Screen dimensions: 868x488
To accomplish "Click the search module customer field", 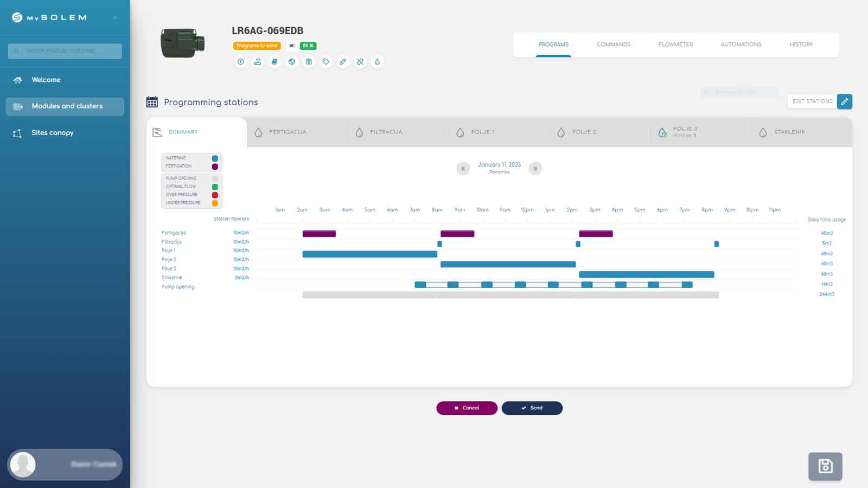I will click(65, 51).
